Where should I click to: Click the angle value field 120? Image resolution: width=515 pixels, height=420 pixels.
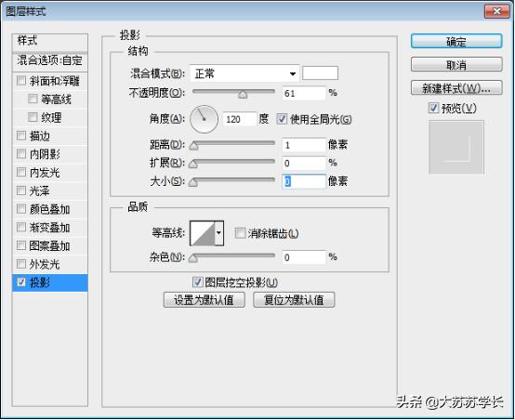(x=240, y=119)
